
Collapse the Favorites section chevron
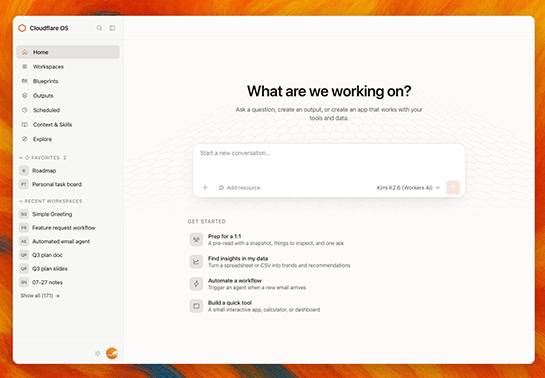point(21,158)
